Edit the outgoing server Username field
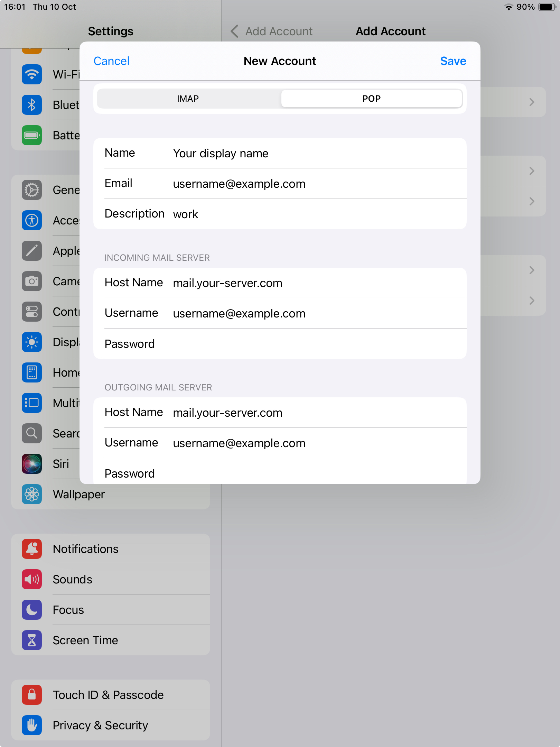The height and width of the screenshot is (747, 560). click(x=280, y=443)
